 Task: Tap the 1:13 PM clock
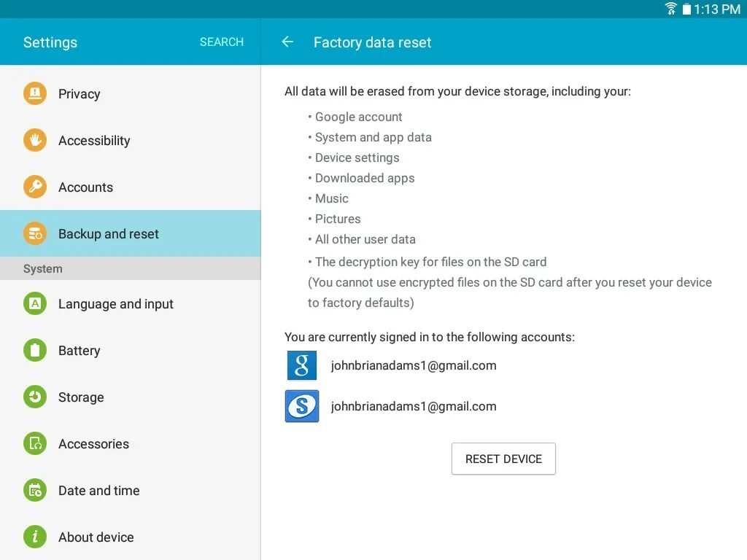[x=716, y=9]
